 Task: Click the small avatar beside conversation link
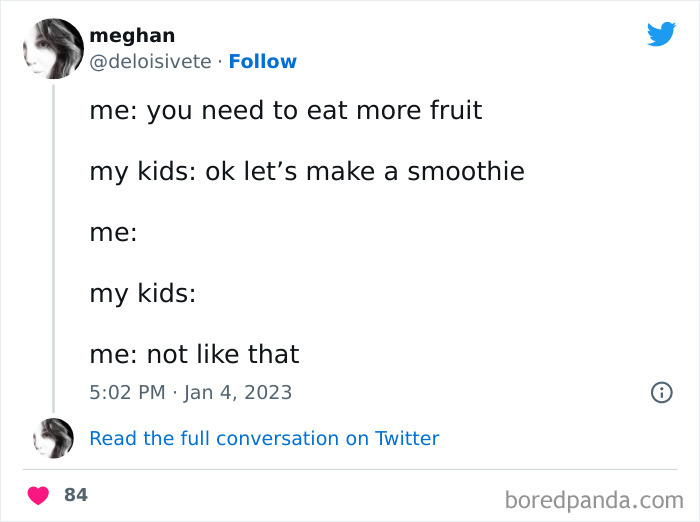[52, 438]
